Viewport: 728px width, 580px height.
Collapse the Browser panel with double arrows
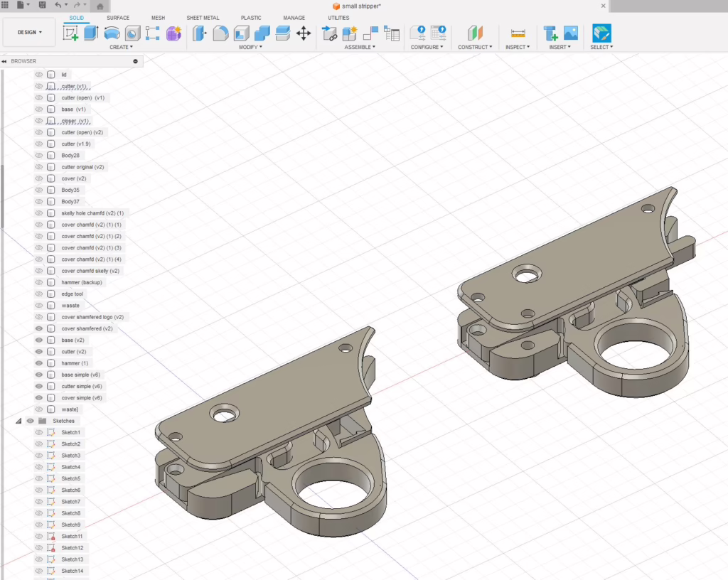tap(5, 61)
